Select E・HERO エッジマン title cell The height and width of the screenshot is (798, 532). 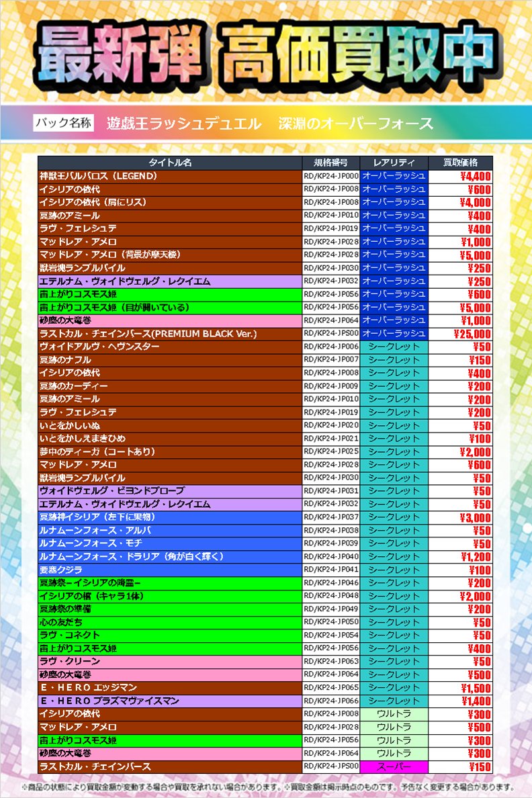170,688
